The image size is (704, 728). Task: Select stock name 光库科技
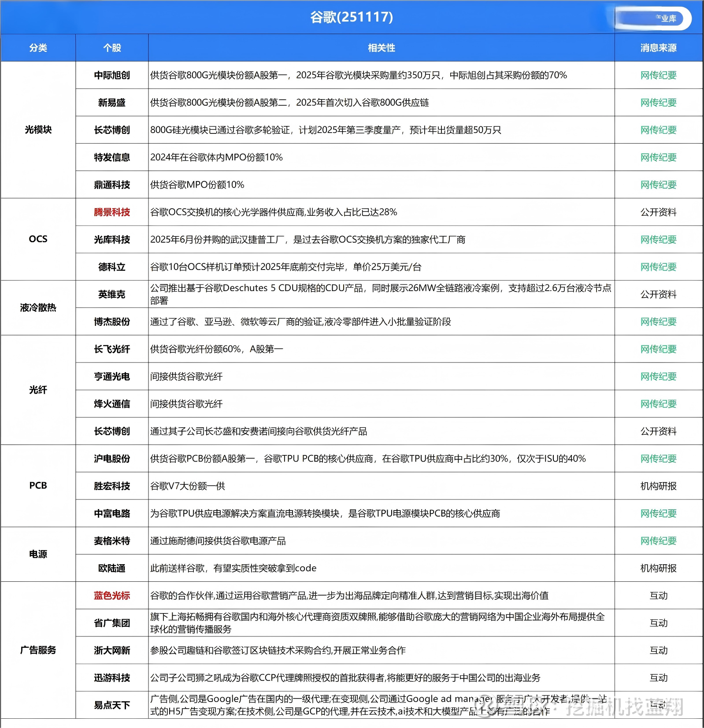(112, 240)
